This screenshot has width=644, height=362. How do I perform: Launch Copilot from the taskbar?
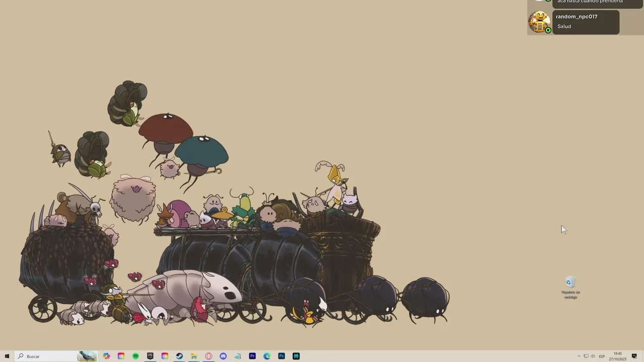click(x=107, y=356)
